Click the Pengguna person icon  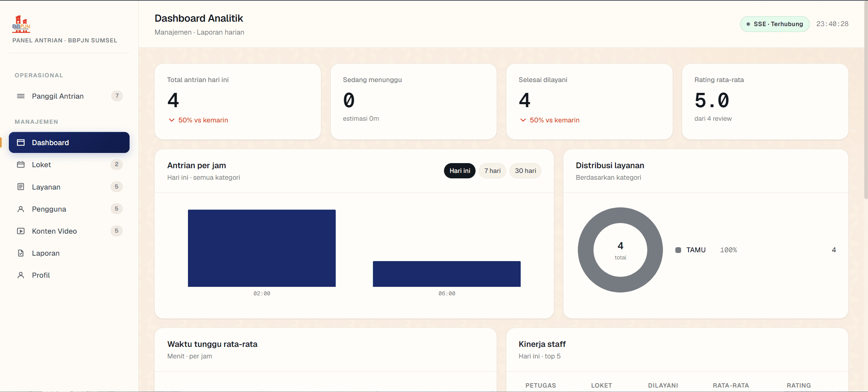point(21,209)
